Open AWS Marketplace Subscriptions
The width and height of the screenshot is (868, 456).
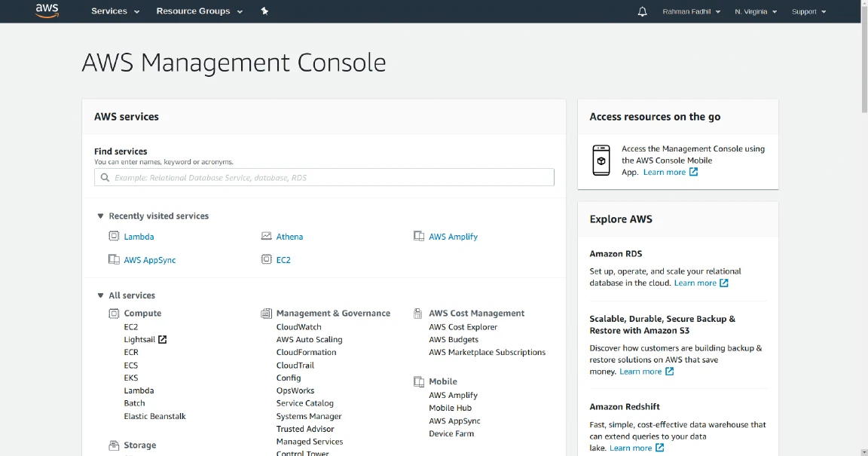[487, 353]
